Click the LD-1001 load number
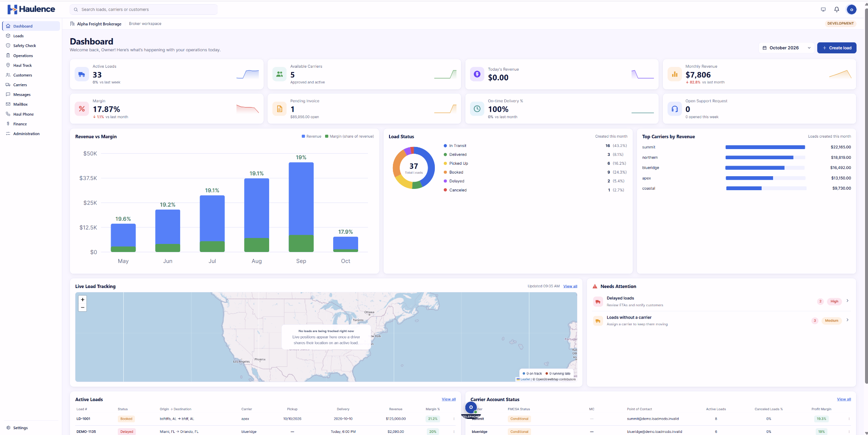The image size is (868, 435). tap(83, 419)
